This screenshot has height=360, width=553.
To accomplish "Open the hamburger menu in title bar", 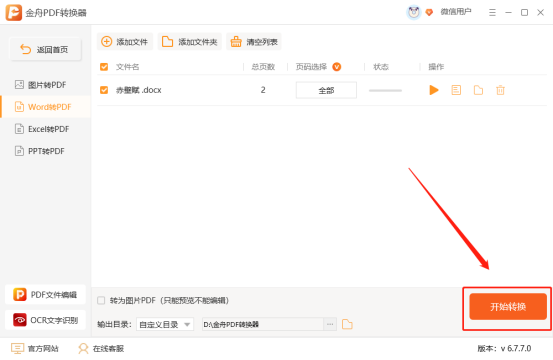I will pos(492,13).
